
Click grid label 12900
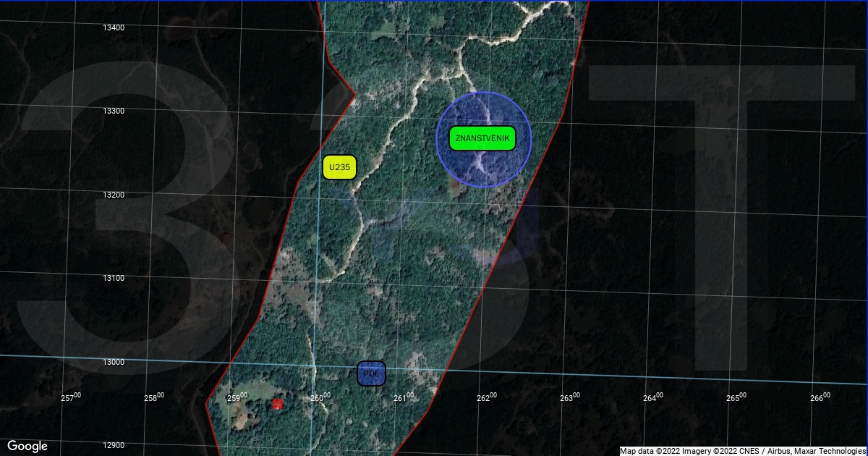[114, 445]
